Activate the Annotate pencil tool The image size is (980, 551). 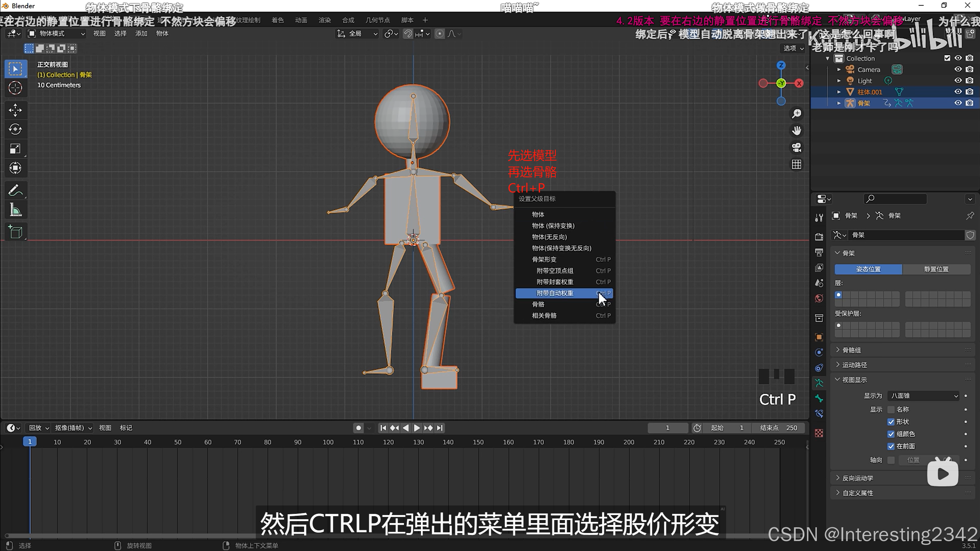coord(15,191)
